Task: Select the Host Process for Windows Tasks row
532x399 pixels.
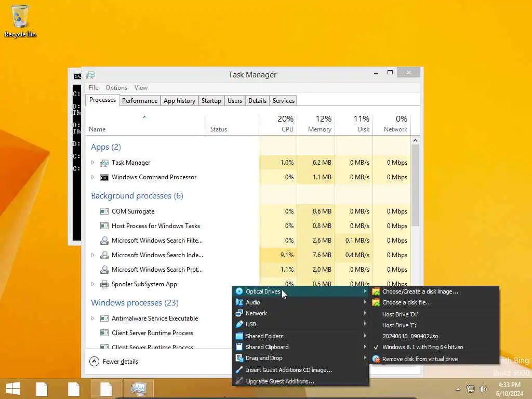Action: point(248,226)
